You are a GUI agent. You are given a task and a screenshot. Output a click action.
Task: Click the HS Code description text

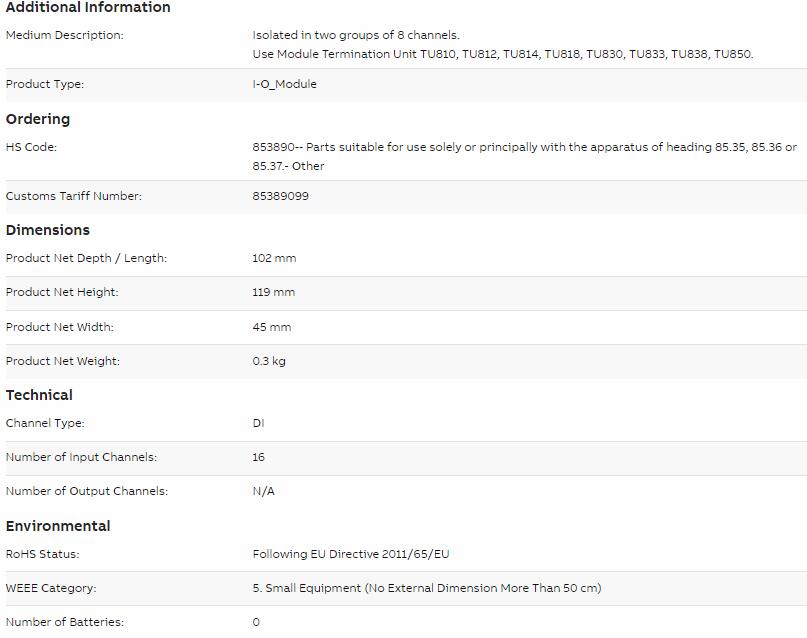(x=524, y=156)
